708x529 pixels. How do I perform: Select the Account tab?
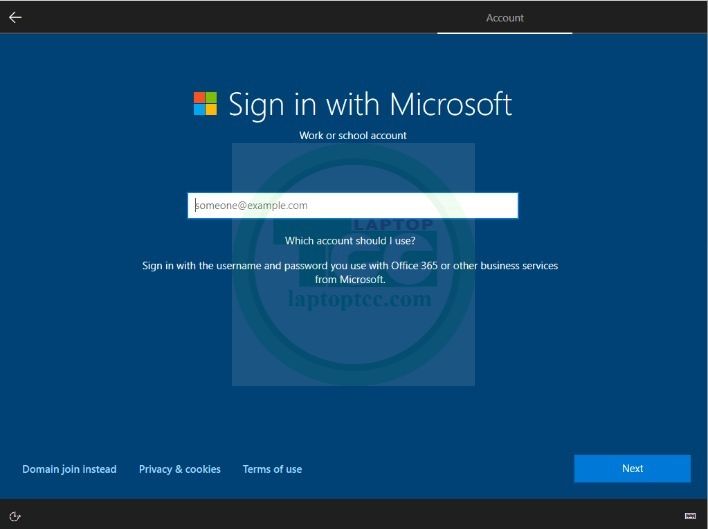pos(504,17)
